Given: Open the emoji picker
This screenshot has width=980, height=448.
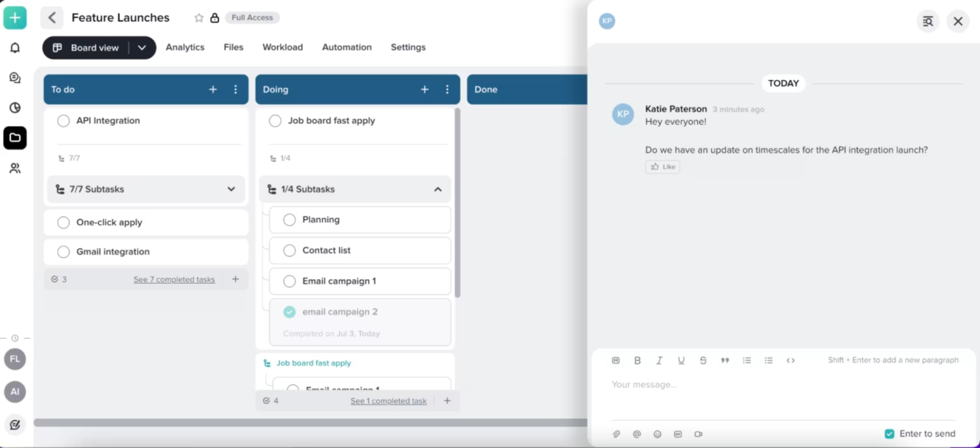Looking at the screenshot, I should click(657, 434).
